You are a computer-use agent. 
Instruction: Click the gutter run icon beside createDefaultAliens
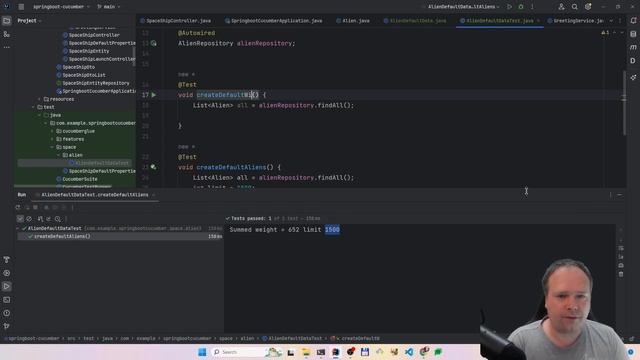(153, 167)
